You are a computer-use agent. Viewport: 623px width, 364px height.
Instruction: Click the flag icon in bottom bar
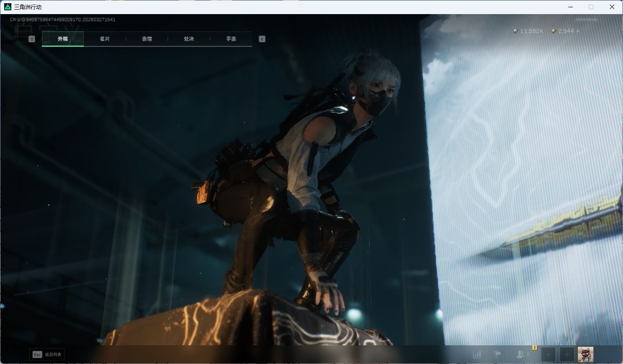497,354
